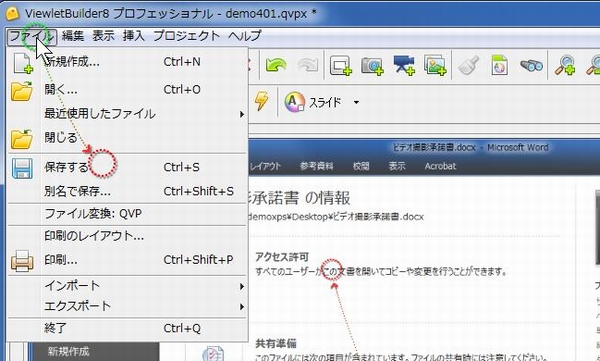Choose 印刷... menu entry
This screenshot has width=600, height=361.
click(127, 260)
